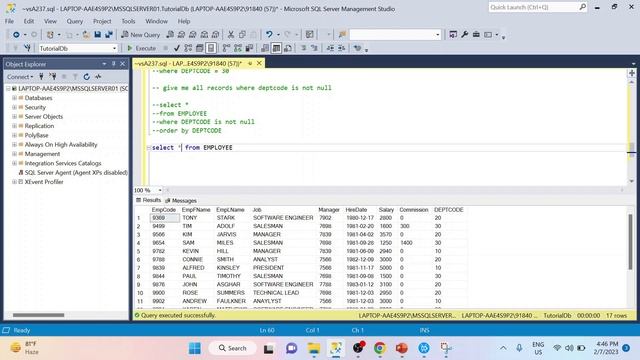The image size is (640, 360).
Task: Open the Tools menu
Action: click(128, 21)
